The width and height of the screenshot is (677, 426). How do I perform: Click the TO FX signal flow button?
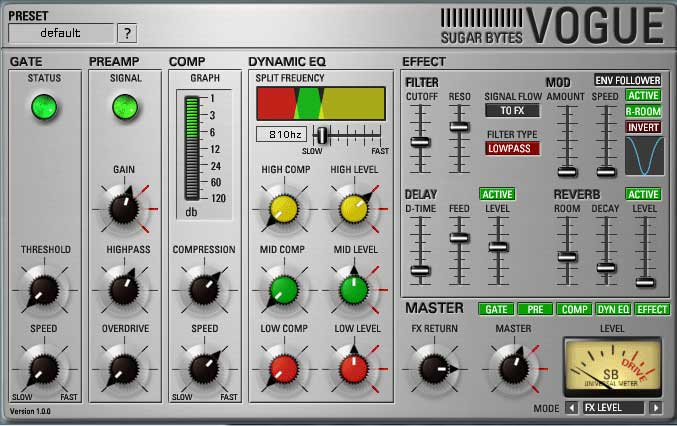coord(512,111)
